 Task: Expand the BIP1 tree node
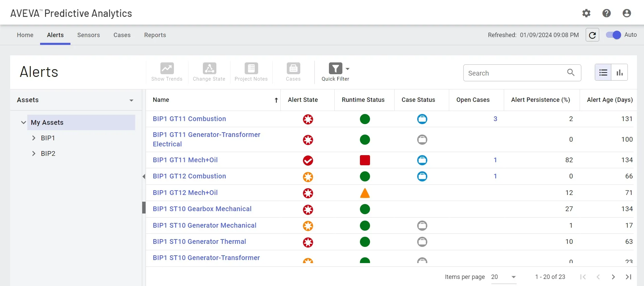click(34, 138)
